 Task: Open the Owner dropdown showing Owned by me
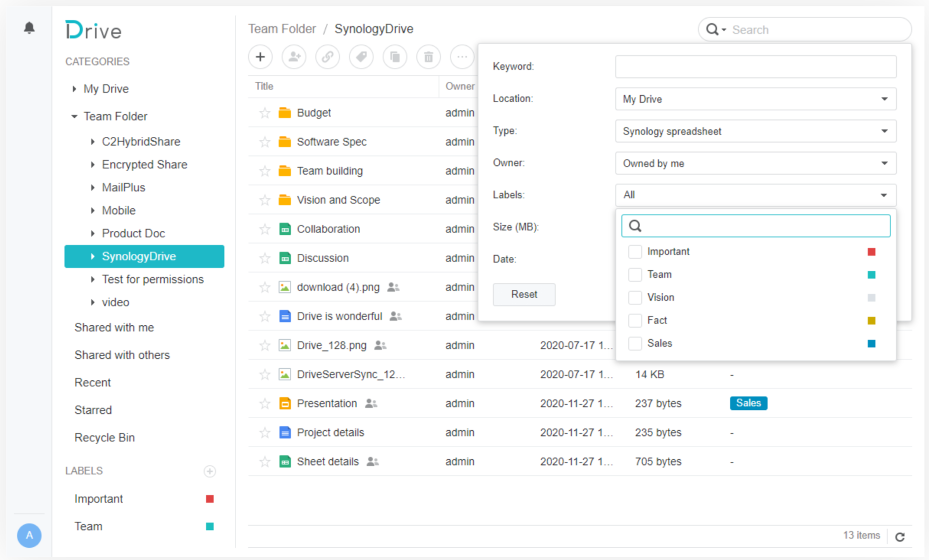[755, 163]
